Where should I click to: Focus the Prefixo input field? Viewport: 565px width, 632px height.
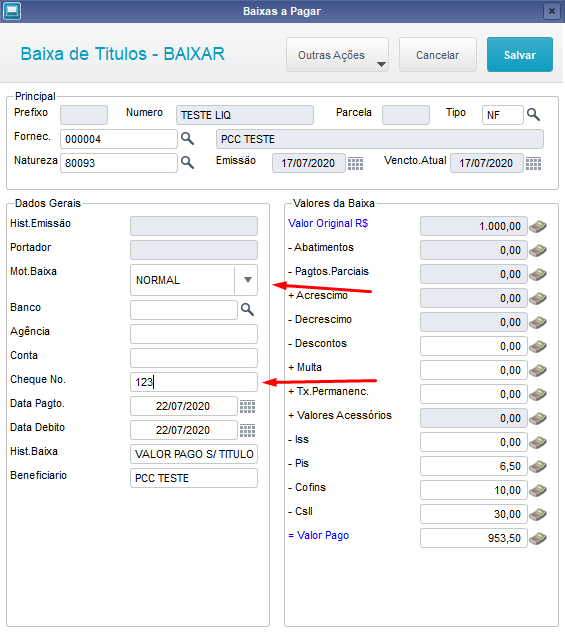(84, 115)
